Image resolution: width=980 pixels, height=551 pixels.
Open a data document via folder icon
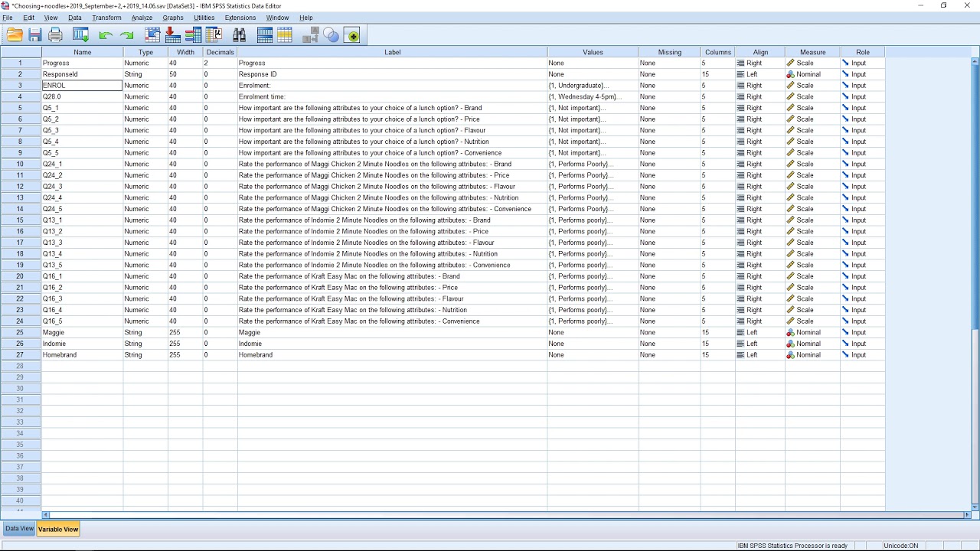click(15, 35)
